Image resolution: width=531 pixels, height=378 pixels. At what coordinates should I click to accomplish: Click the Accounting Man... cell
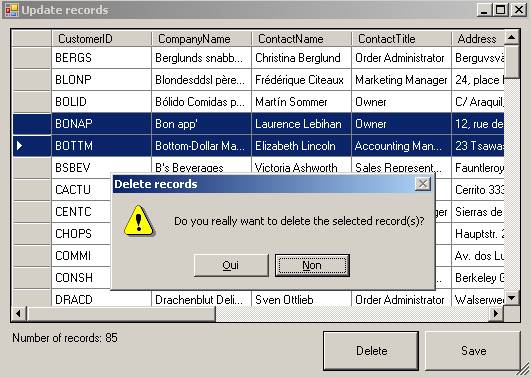401,146
